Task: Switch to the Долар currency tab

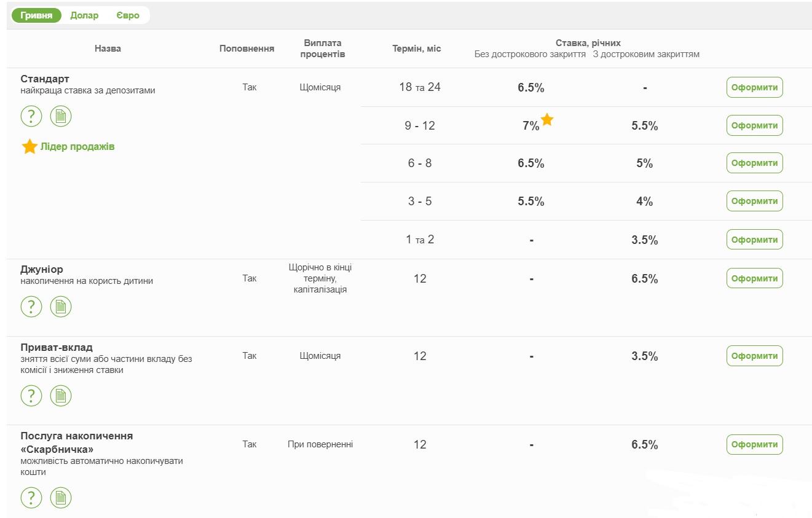Action: tap(84, 15)
